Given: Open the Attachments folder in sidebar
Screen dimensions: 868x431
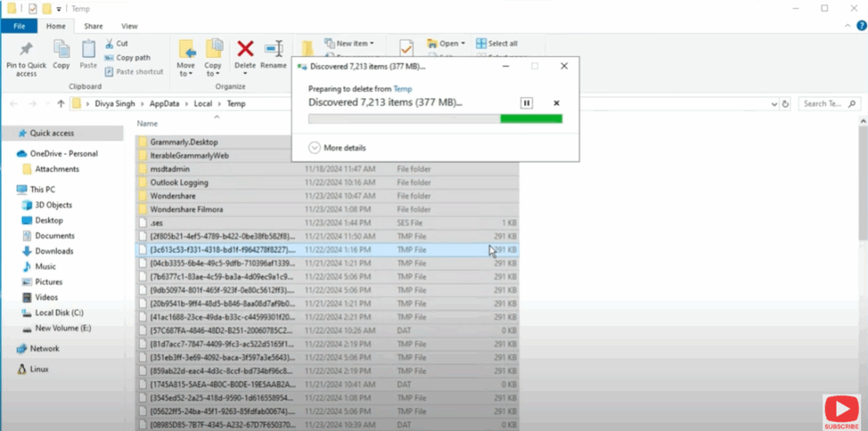Looking at the screenshot, I should click(57, 169).
